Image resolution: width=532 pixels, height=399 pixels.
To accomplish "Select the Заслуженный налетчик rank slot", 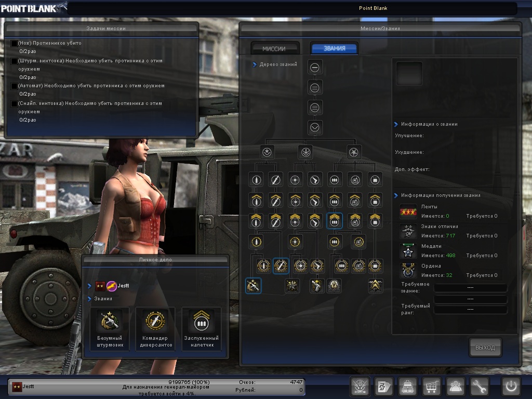I will (x=202, y=329).
